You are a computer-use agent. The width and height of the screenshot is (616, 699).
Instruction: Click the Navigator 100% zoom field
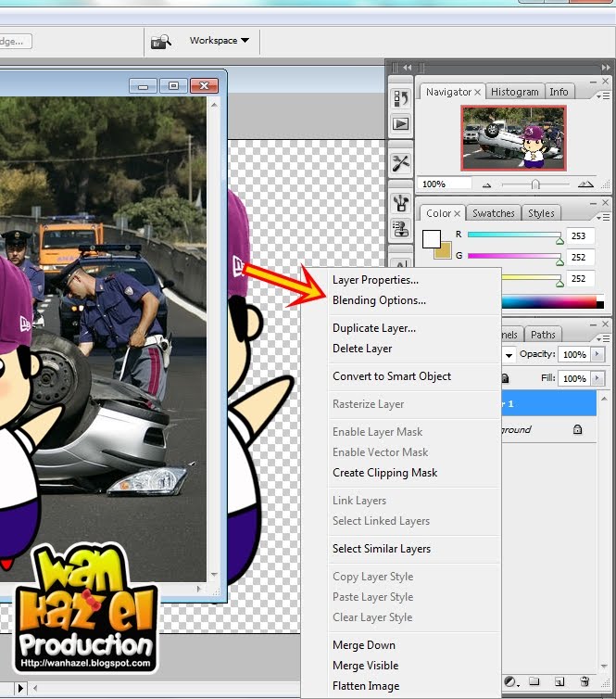point(445,184)
